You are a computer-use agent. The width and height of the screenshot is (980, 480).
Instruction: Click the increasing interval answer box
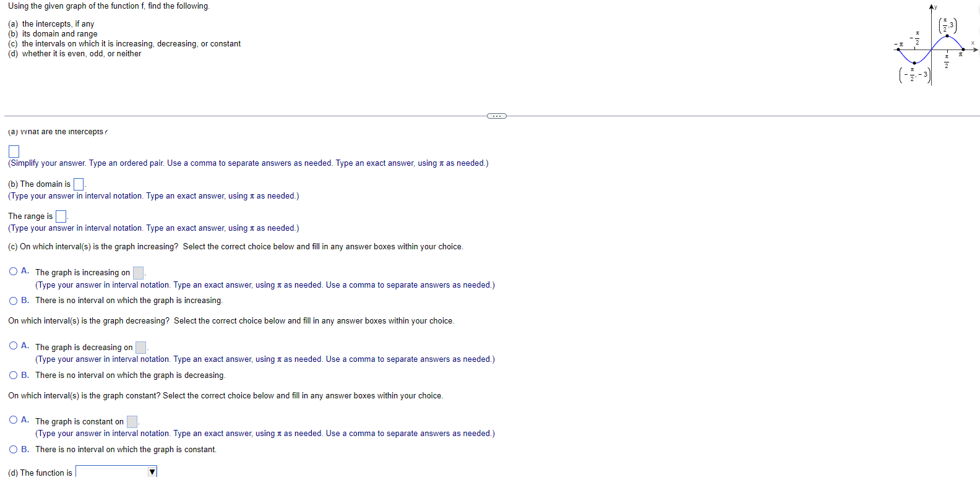coord(139,273)
